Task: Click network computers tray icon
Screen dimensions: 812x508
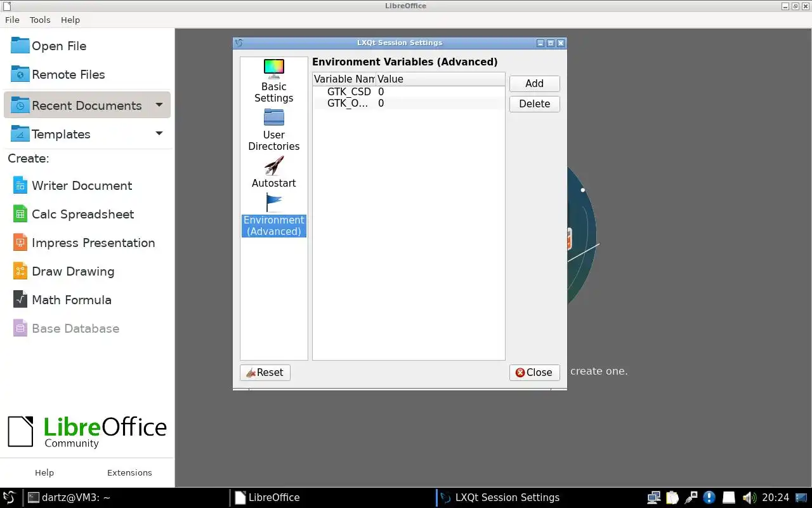Action: click(653, 497)
